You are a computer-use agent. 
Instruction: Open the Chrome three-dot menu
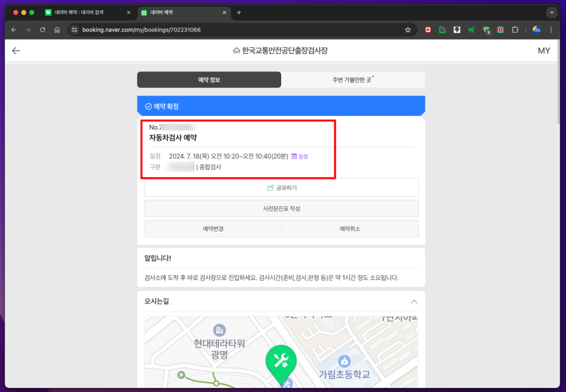click(x=551, y=30)
